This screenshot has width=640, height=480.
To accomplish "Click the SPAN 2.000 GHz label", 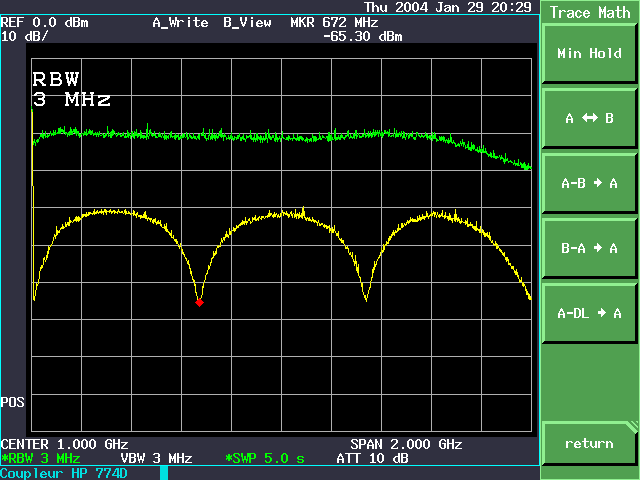I will pyautogui.click(x=406, y=444).
